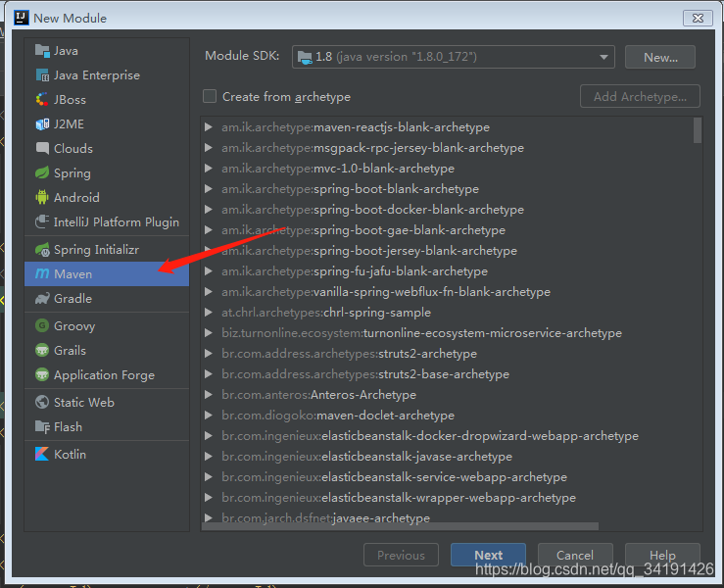
Task: Click the Previous button
Action: [401, 555]
